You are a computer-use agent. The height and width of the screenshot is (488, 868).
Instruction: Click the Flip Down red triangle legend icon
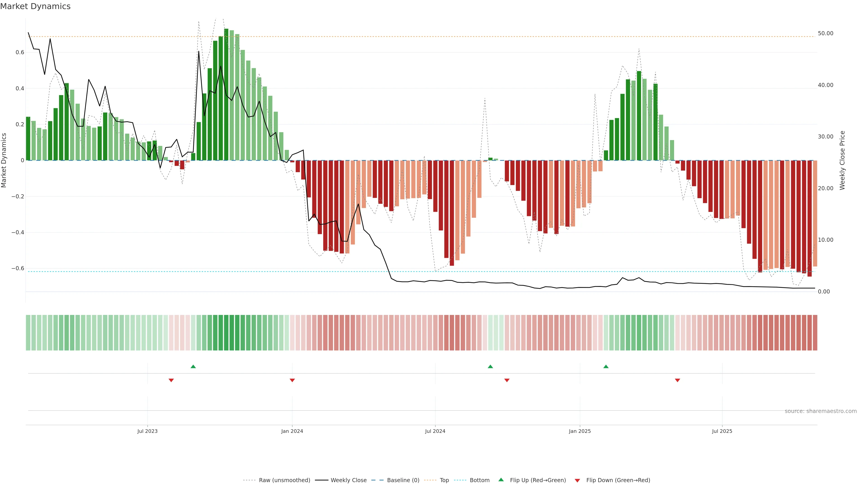(x=577, y=481)
